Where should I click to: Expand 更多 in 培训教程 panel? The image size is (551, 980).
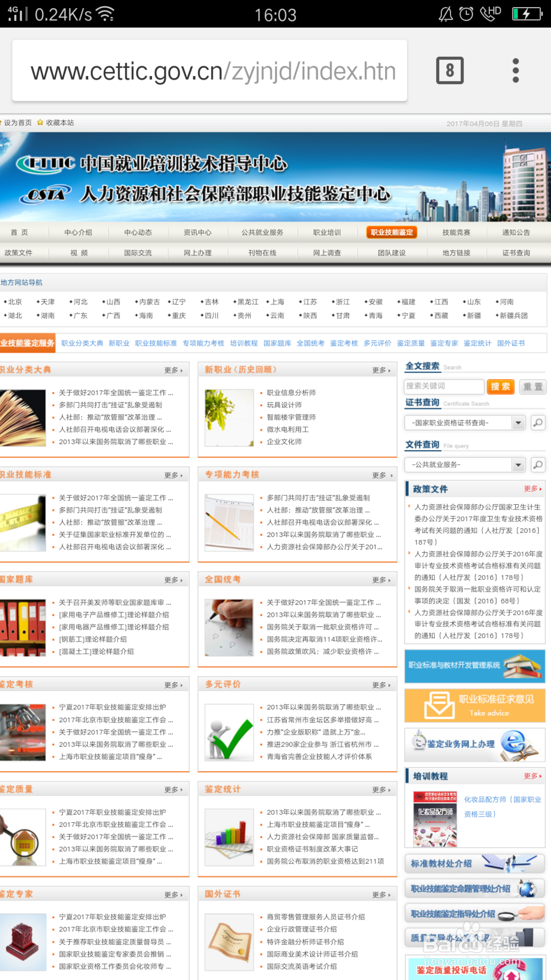pyautogui.click(x=532, y=776)
